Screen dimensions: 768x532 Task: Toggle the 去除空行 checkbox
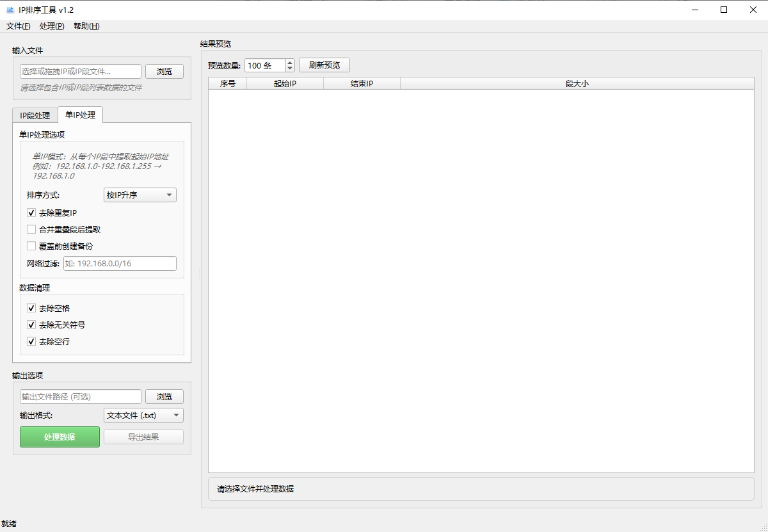point(31,341)
